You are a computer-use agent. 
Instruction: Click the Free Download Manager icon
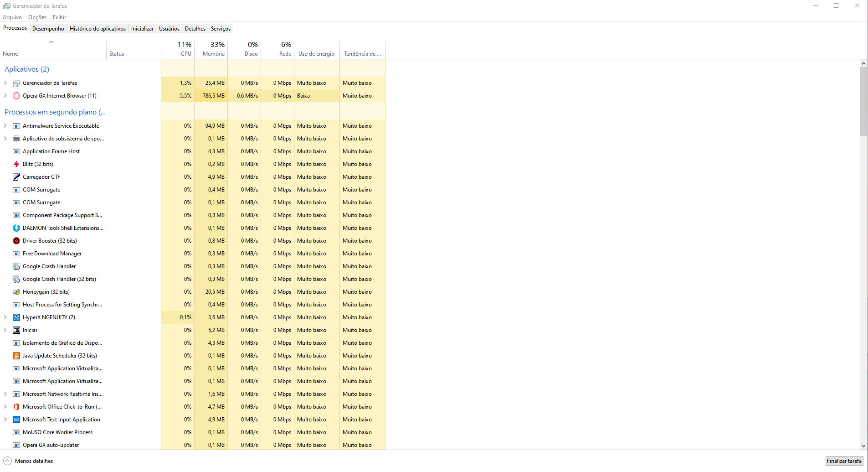coord(16,254)
